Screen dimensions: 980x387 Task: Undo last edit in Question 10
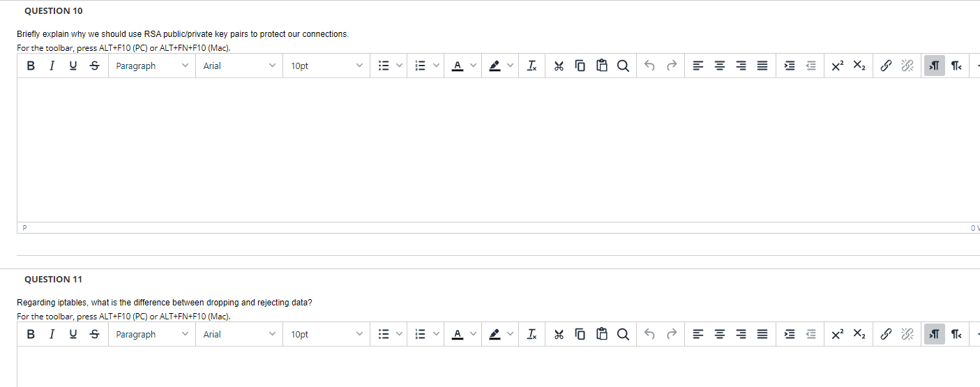point(649,66)
